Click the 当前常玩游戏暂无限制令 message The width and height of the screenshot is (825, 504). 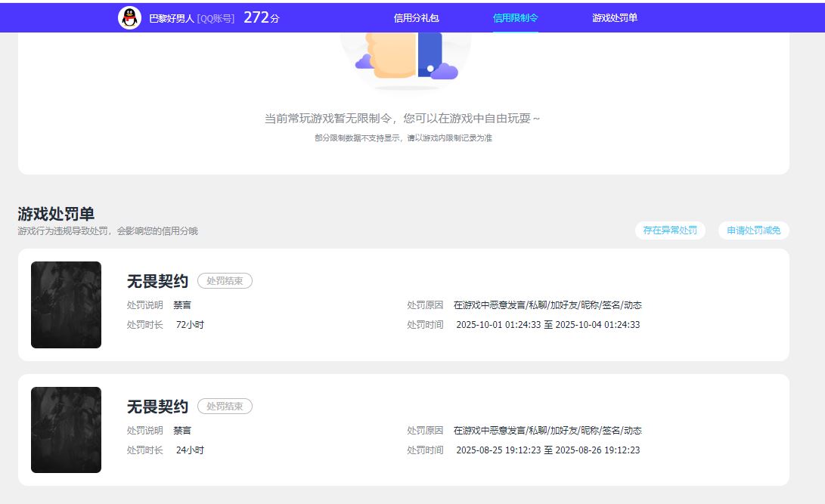(402, 119)
